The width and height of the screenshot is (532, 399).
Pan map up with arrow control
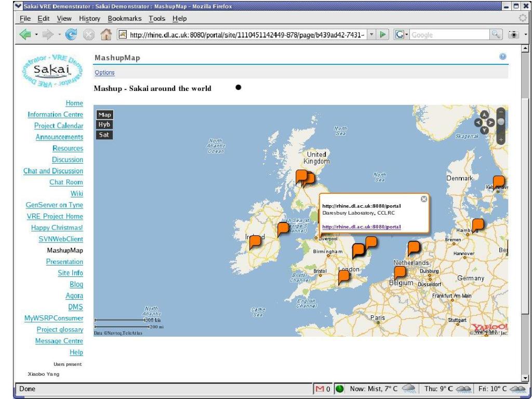click(485, 115)
